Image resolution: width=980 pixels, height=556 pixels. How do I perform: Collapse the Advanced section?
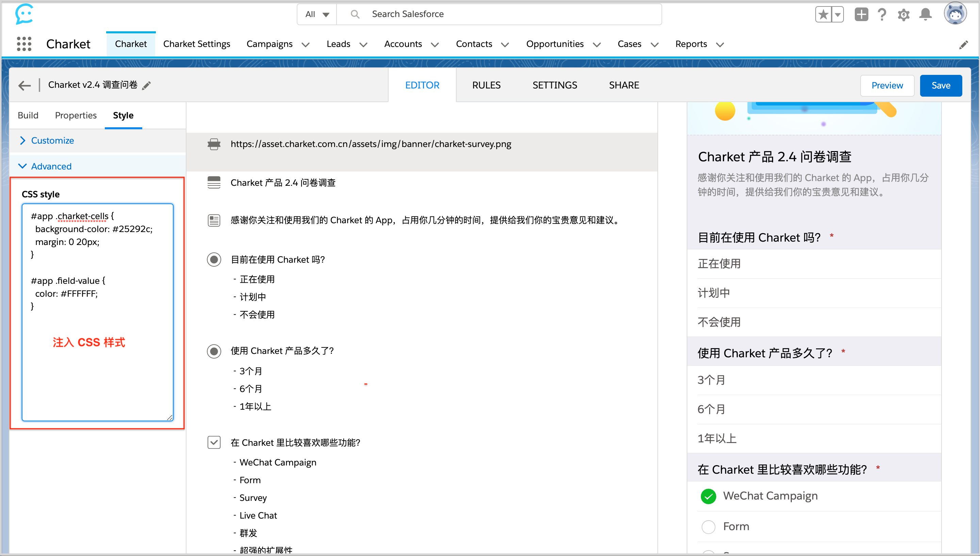point(51,166)
